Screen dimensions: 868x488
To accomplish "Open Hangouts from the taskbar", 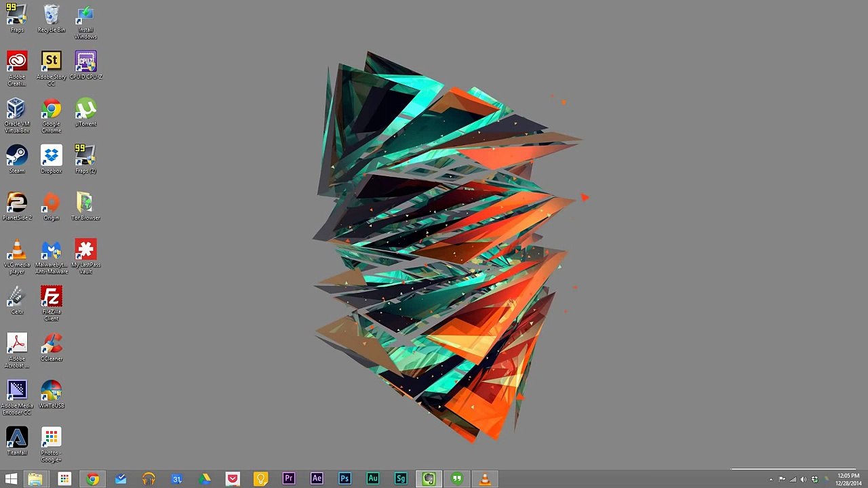I will point(457,479).
